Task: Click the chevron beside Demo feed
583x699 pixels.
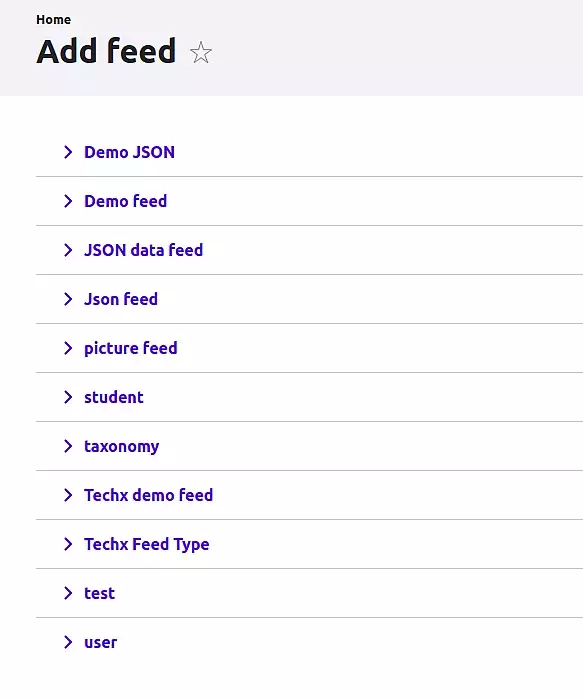Action: [x=68, y=201]
